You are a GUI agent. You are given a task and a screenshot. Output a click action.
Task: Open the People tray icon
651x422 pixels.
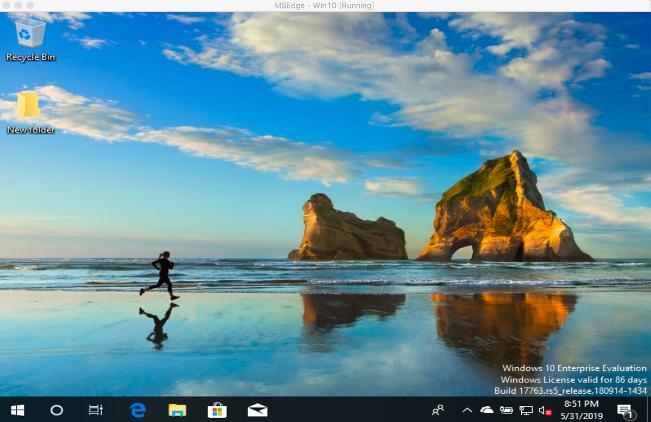[x=438, y=410]
